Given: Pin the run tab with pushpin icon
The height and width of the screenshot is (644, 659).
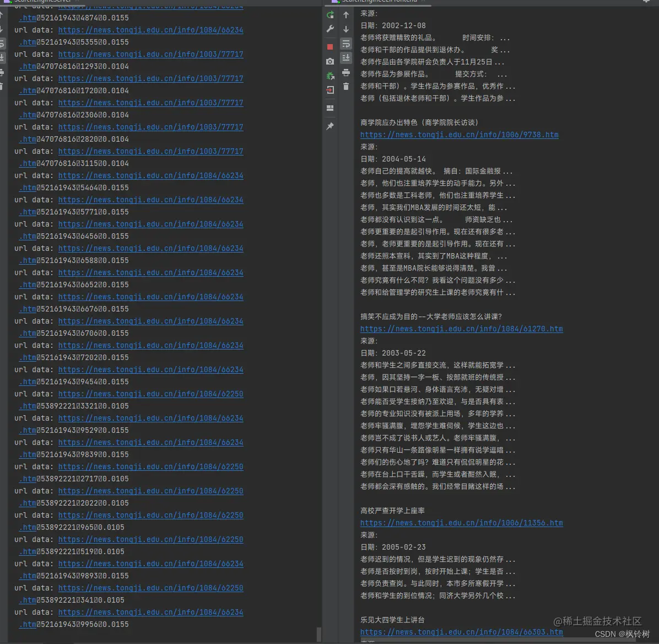Looking at the screenshot, I should tap(330, 126).
